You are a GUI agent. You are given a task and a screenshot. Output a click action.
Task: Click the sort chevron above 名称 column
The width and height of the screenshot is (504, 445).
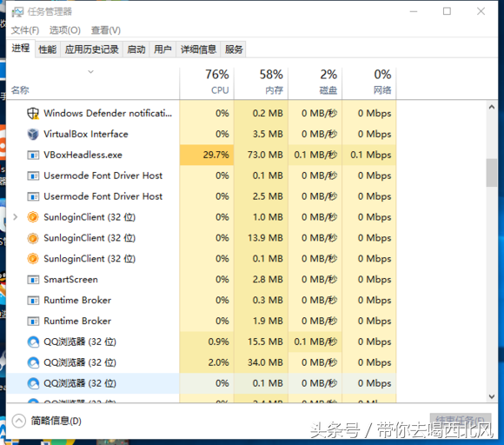91,71
